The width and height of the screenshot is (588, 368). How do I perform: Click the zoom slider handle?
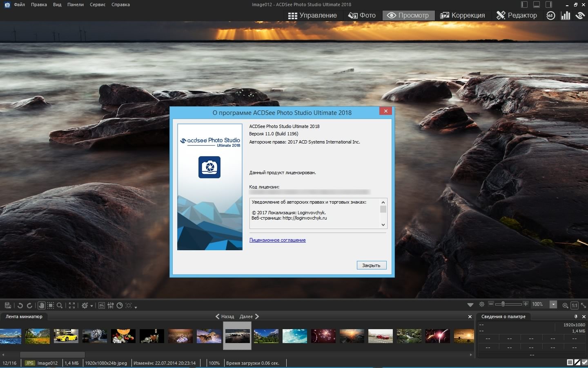tap(503, 304)
